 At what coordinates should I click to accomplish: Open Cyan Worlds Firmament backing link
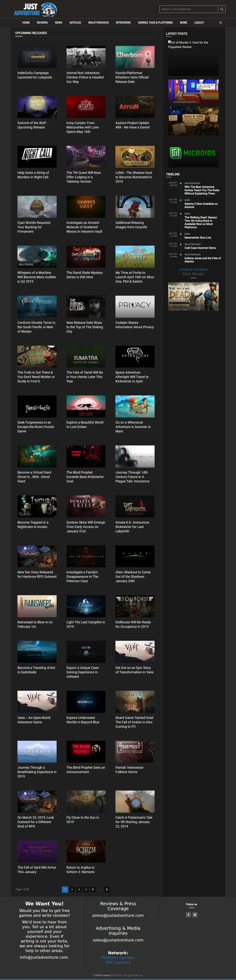pos(34,227)
